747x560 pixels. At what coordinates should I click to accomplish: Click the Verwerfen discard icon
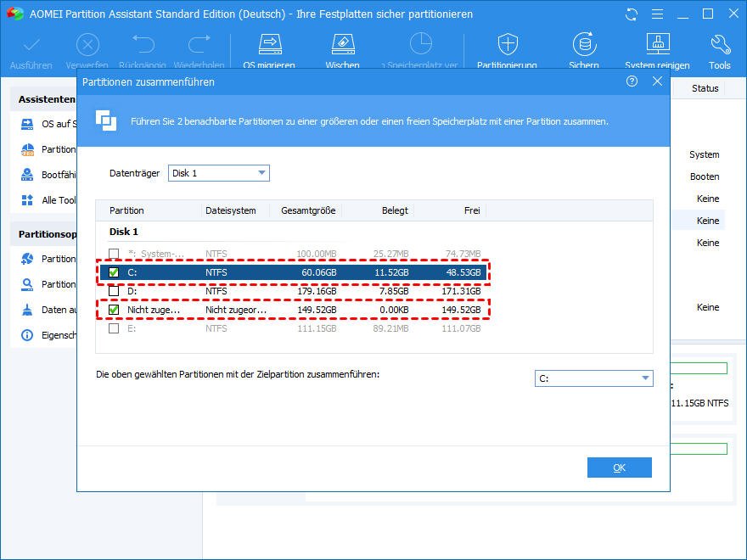(87, 45)
